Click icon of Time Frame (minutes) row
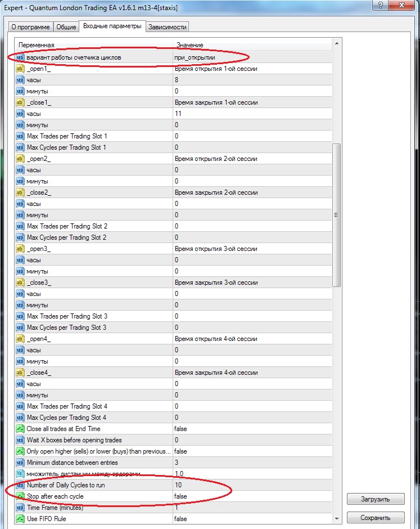420x529 pixels. [20, 508]
